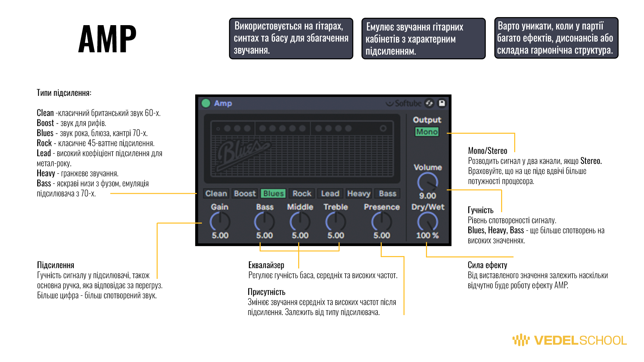The image size is (644, 362).
Task: Click the Gain knob
Action: (x=220, y=222)
